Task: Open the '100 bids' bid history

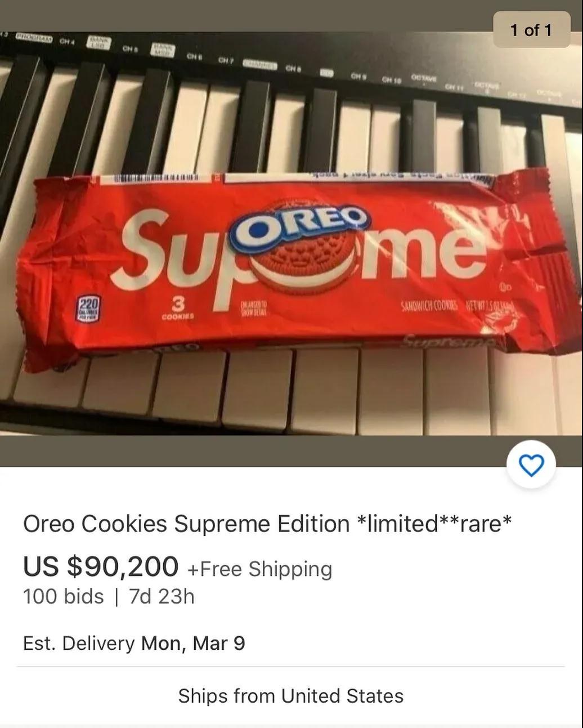Action: [64, 596]
